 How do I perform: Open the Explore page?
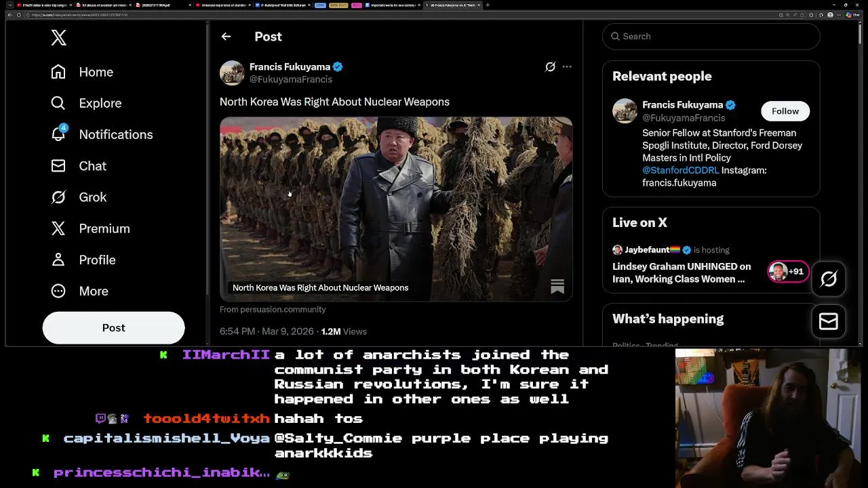pos(86,103)
